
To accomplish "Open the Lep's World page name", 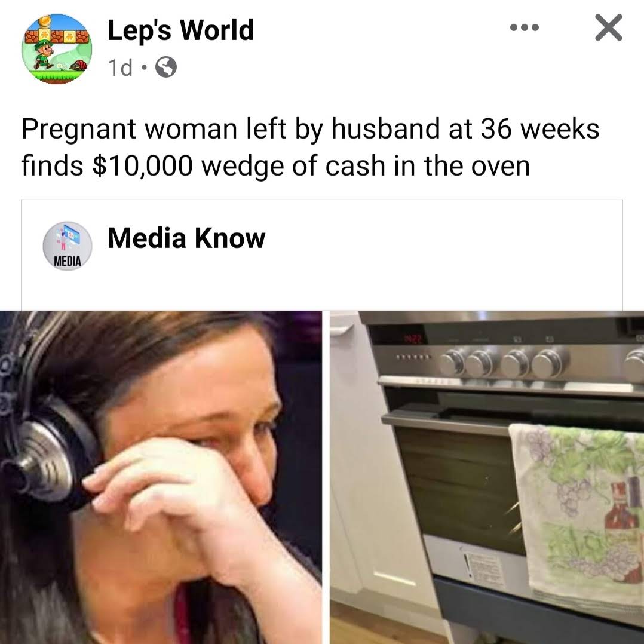I will click(180, 30).
